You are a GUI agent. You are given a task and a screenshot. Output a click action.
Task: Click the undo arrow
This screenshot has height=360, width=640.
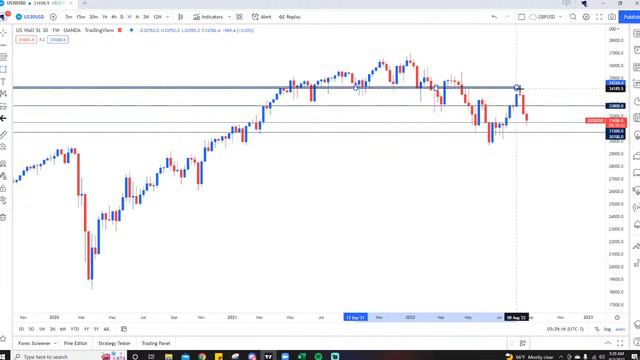pos(494,17)
